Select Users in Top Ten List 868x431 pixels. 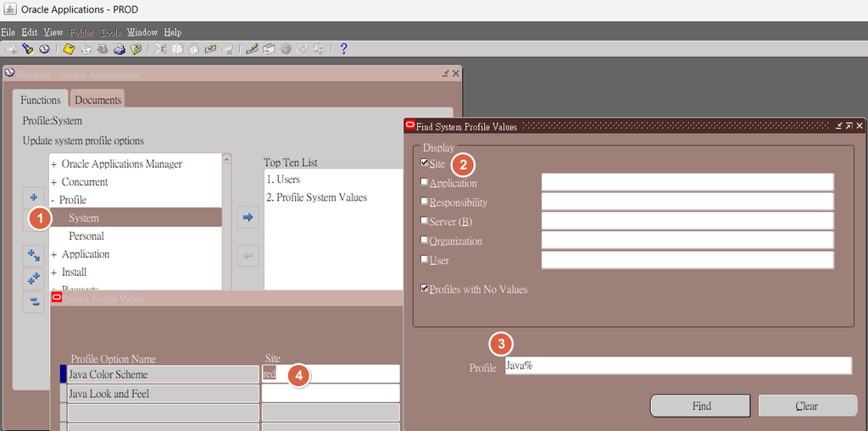(283, 180)
